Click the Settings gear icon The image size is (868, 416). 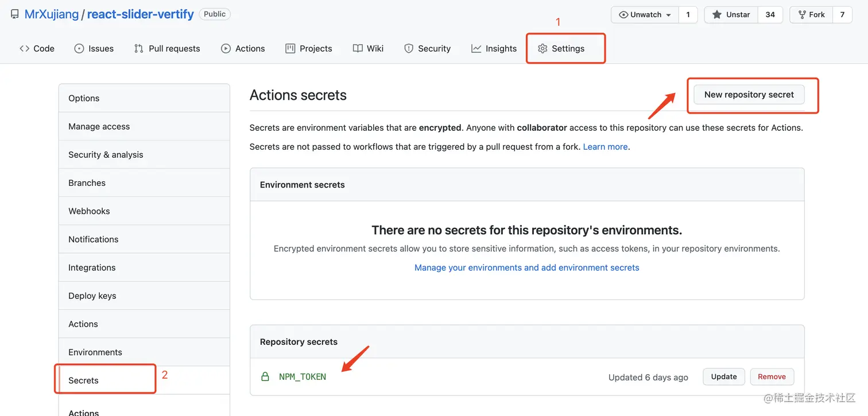click(x=542, y=49)
